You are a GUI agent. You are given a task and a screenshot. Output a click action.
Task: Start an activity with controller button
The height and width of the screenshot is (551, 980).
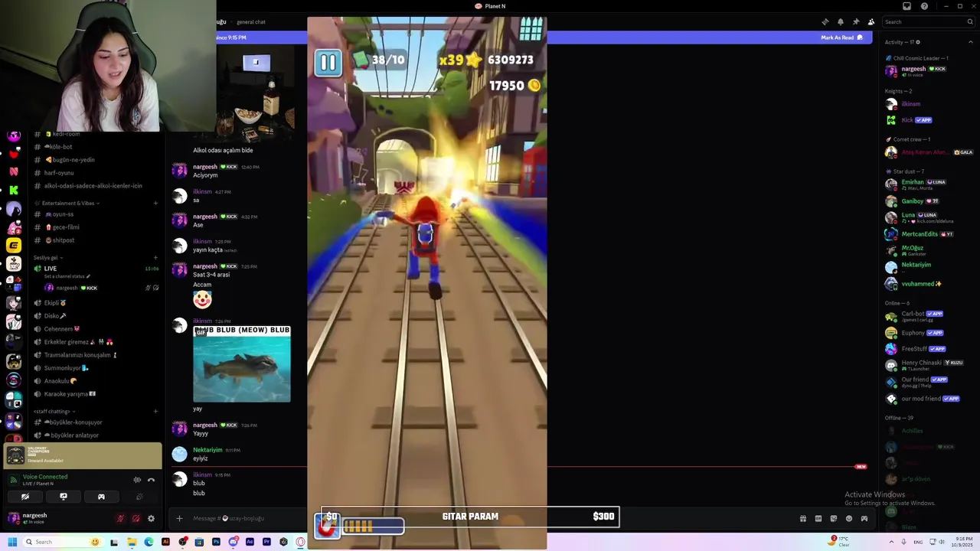click(x=101, y=497)
